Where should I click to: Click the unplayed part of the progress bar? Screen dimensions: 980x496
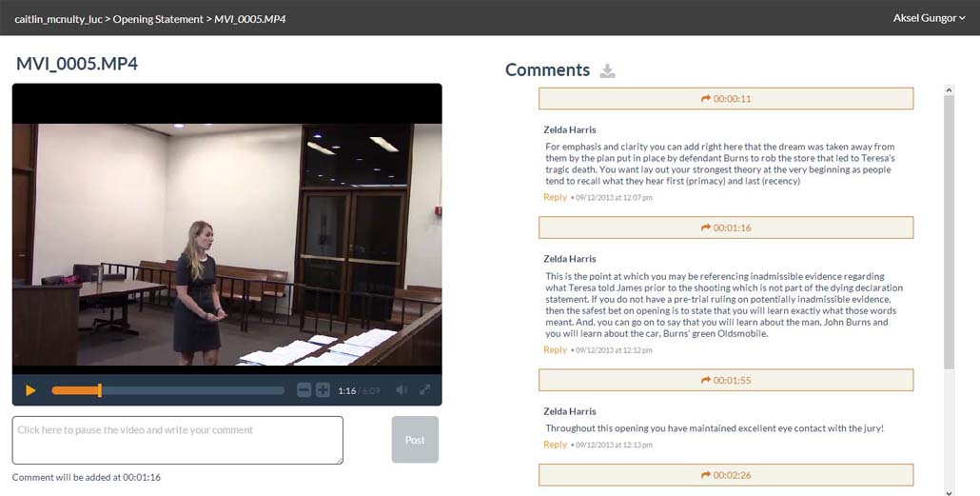pyautogui.click(x=192, y=390)
